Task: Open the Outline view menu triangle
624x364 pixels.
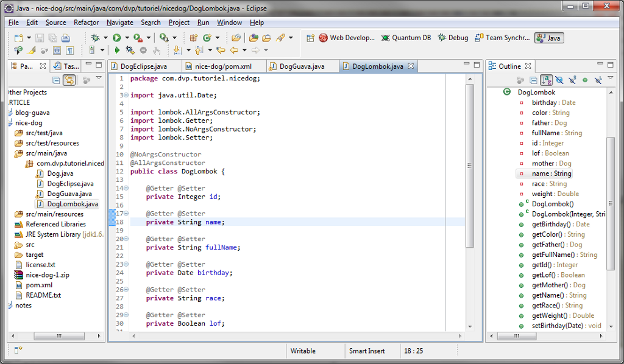Action: point(611,79)
